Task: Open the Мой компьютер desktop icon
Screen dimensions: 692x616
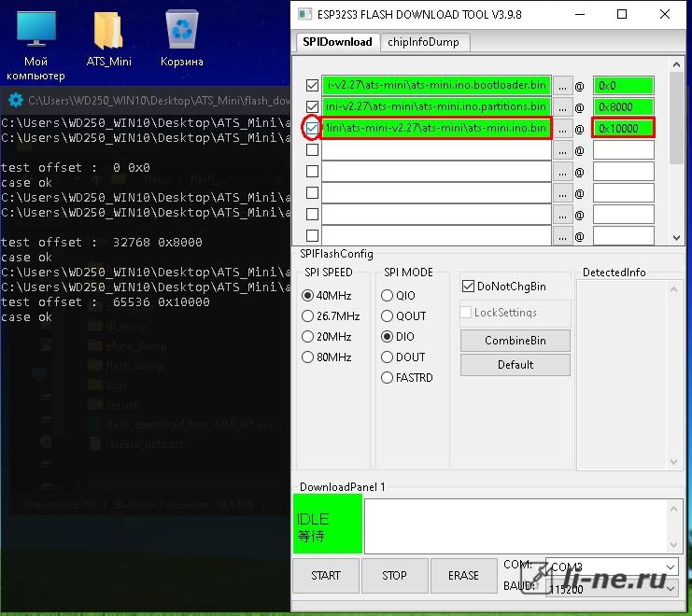Action: point(35,47)
